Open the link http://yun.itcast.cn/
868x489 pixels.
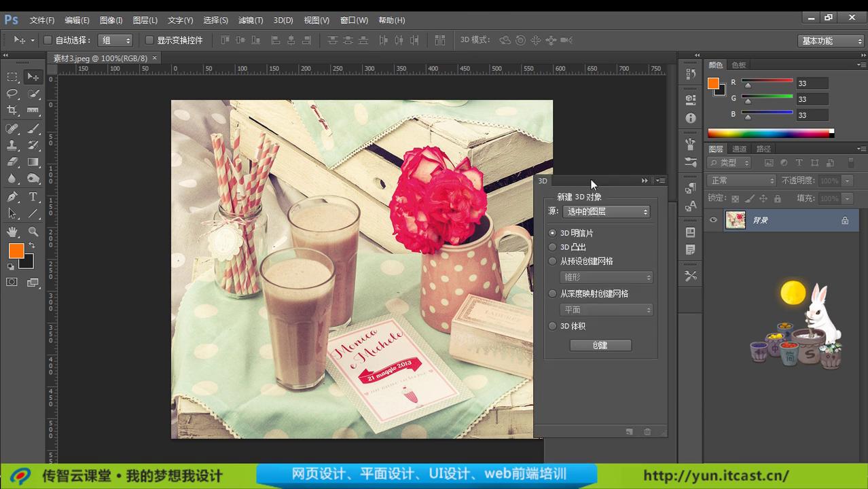click(x=716, y=475)
